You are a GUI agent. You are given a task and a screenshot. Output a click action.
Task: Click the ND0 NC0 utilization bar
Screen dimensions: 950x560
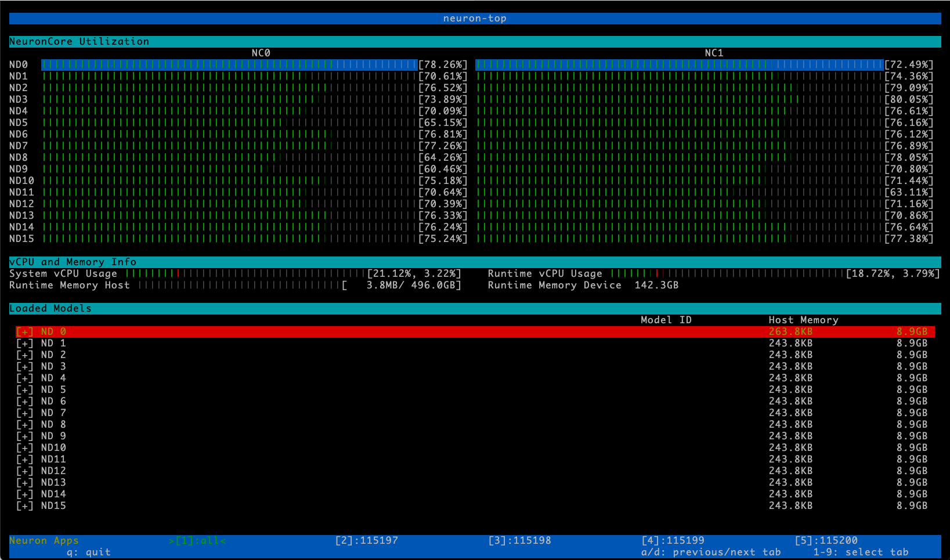pyautogui.click(x=229, y=64)
